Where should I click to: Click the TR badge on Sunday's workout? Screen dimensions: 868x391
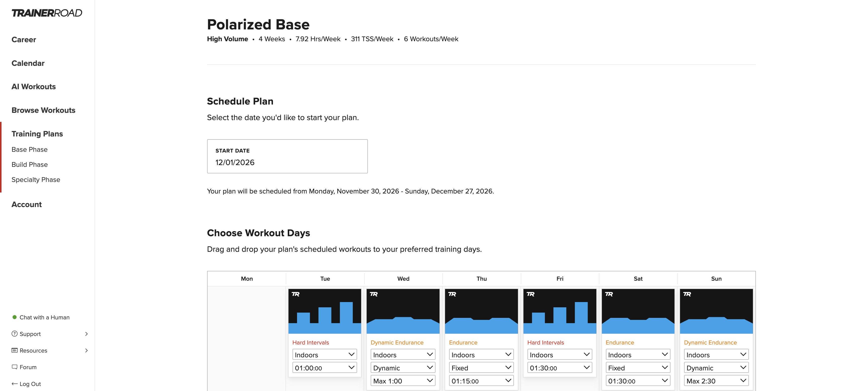[687, 294]
